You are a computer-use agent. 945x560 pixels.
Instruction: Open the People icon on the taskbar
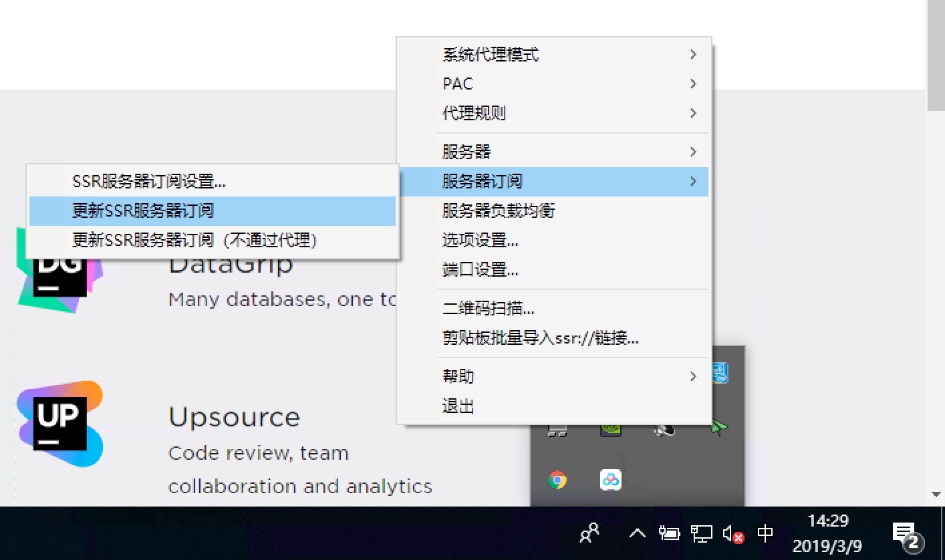pos(589,533)
